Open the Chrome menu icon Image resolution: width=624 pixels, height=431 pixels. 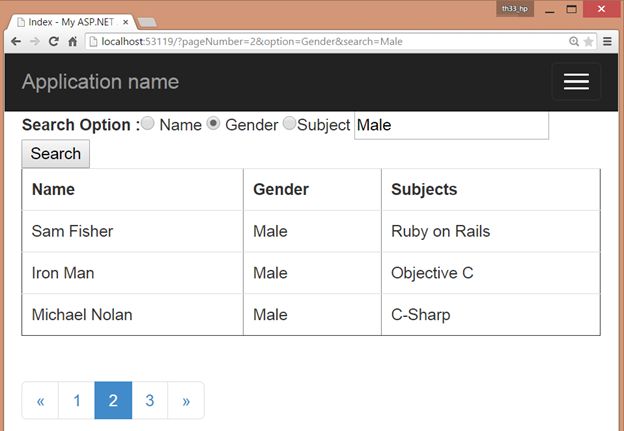point(607,41)
